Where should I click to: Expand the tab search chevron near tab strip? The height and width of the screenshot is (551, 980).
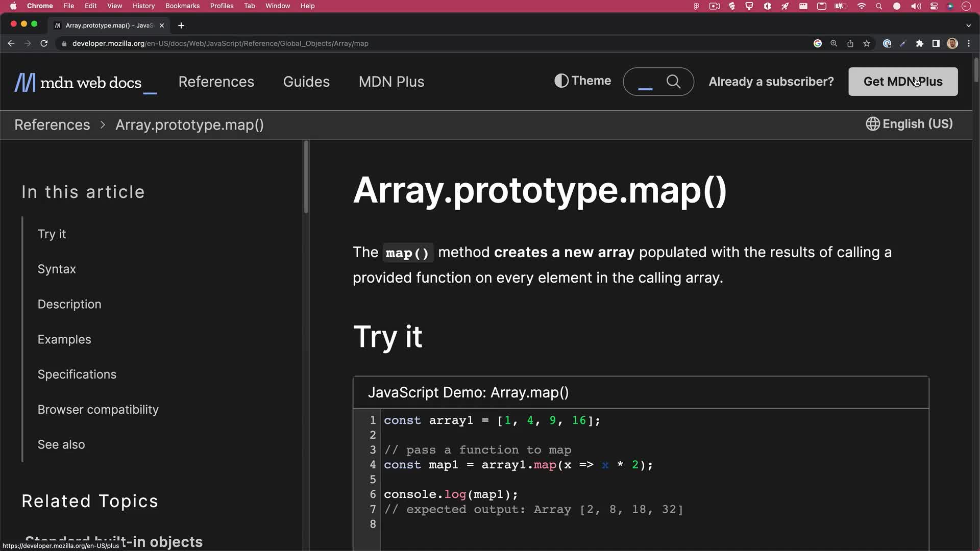click(968, 25)
